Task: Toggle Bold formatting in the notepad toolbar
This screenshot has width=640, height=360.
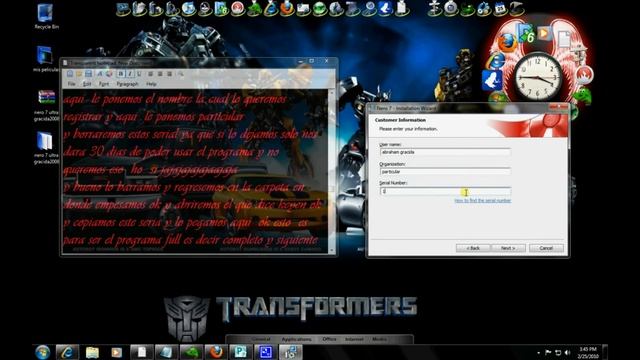Action: coord(121,74)
